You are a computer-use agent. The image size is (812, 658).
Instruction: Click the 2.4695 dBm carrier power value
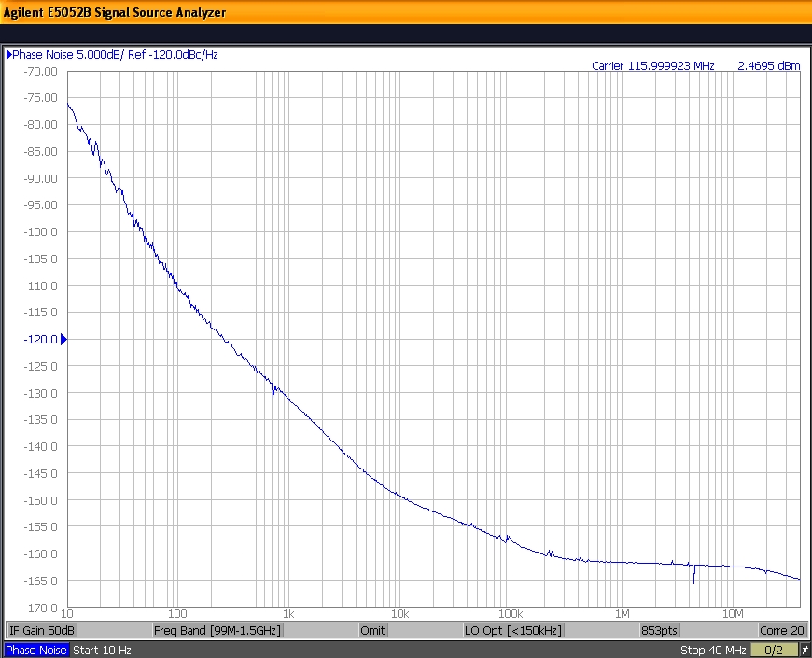(768, 65)
